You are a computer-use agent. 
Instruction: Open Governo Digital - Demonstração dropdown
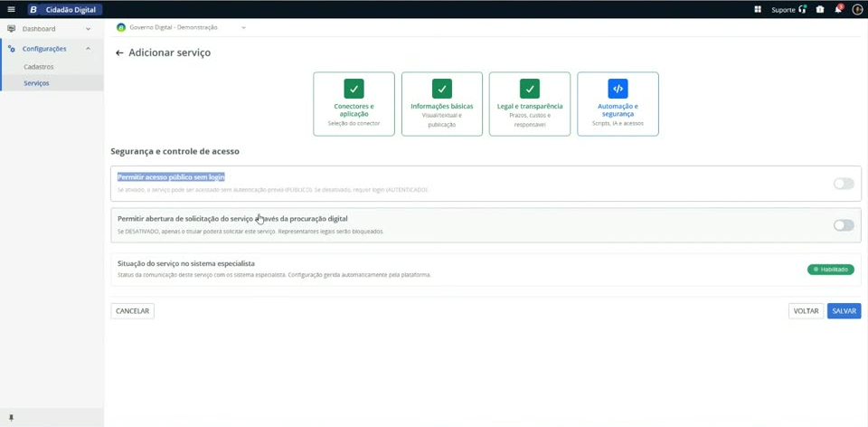click(181, 27)
